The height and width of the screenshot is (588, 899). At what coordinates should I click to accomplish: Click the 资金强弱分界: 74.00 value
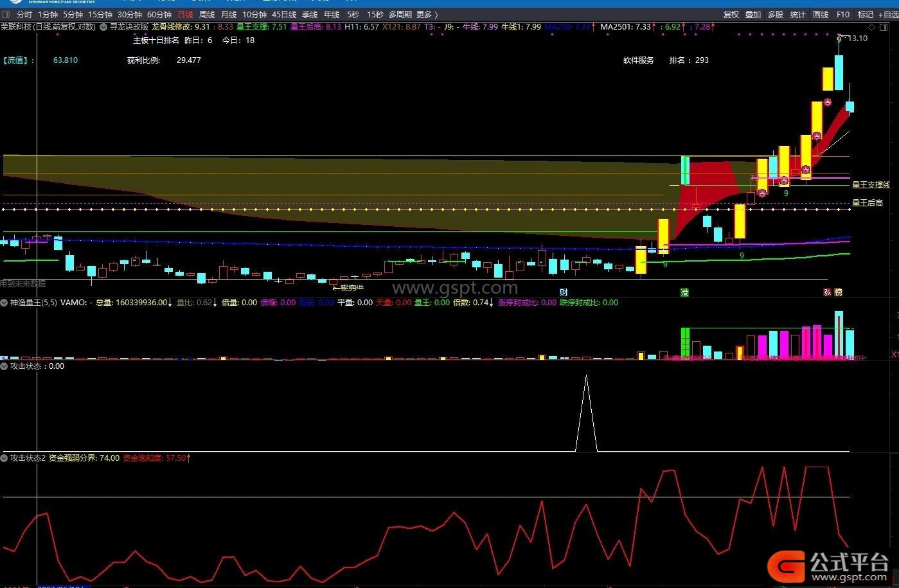coord(84,458)
